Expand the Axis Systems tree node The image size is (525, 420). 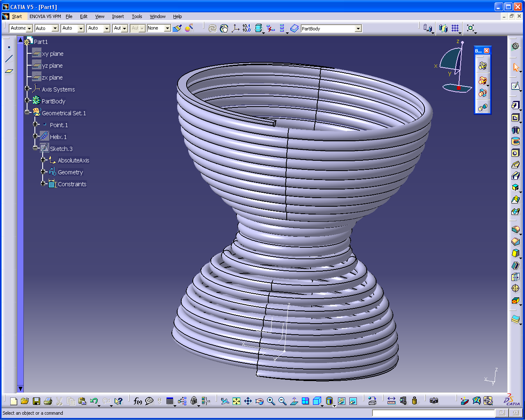point(27,89)
